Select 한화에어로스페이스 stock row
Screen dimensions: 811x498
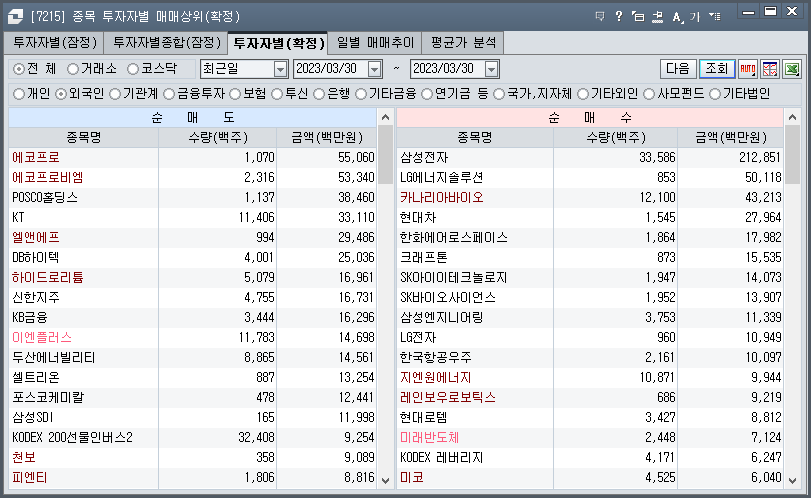[590, 237]
